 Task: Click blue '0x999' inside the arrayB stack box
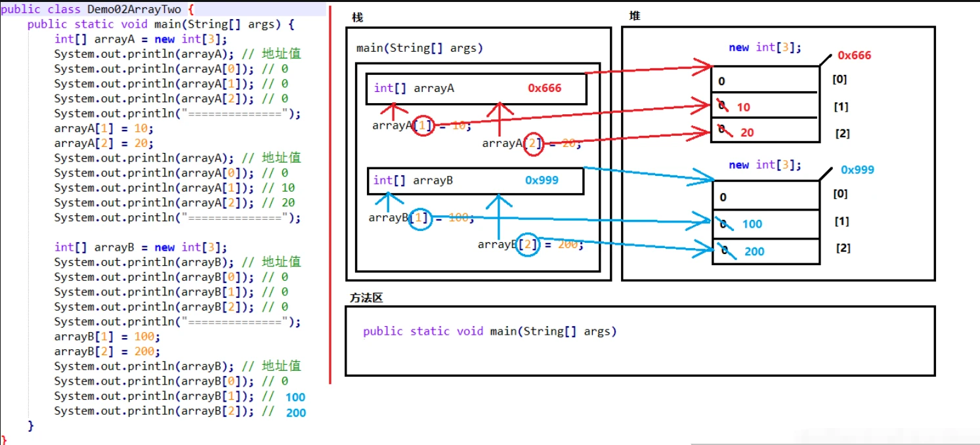point(542,180)
